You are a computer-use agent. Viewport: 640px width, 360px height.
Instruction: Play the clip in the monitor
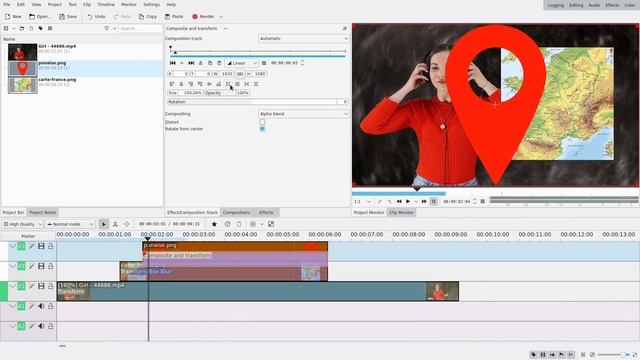point(408,202)
